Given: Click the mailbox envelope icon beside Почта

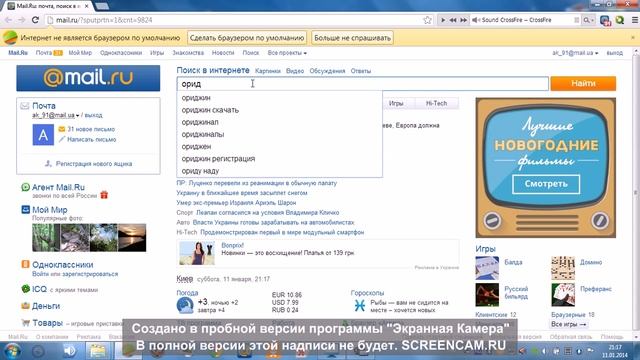Looking at the screenshot, I should pyautogui.click(x=24, y=106).
